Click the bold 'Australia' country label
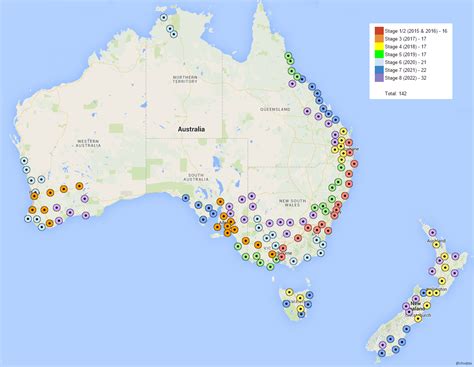Viewport: 474px width, 367px height. tap(191, 129)
